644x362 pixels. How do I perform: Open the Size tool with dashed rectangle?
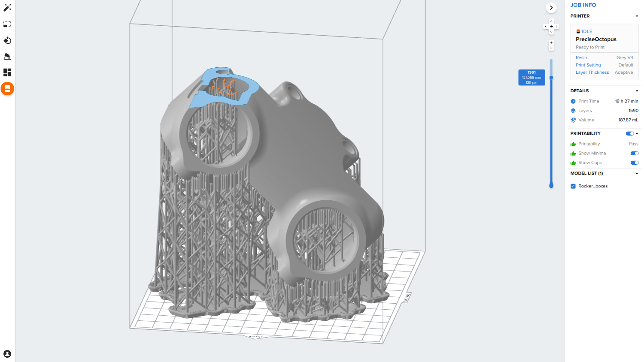[x=7, y=24]
